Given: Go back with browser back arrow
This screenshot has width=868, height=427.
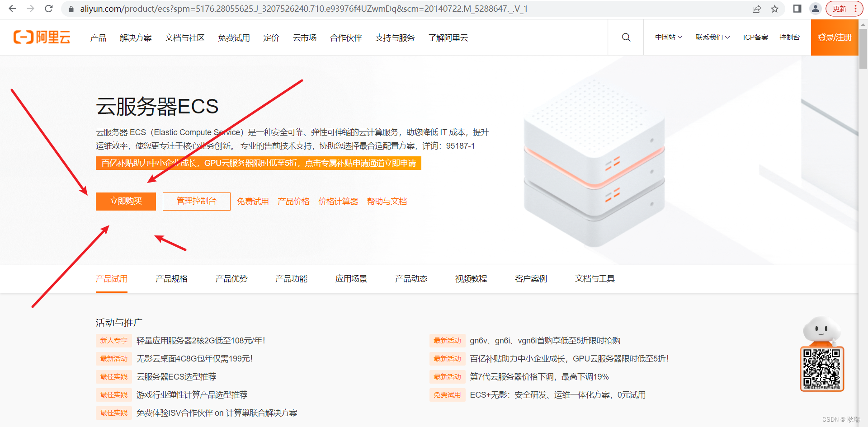Looking at the screenshot, I should coord(13,9).
